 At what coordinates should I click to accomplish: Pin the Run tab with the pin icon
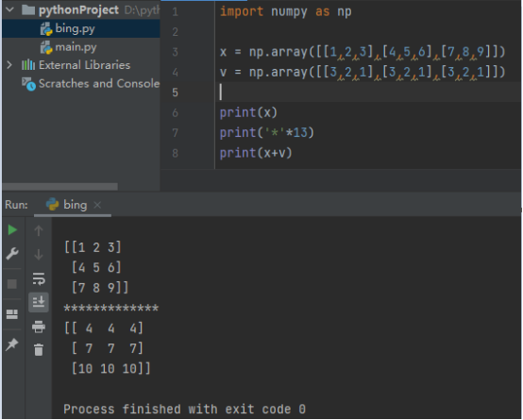pos(12,344)
